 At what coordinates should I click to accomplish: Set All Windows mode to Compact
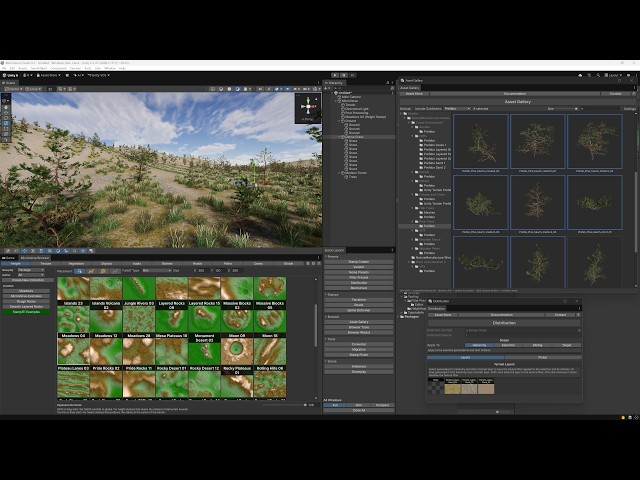click(x=382, y=405)
